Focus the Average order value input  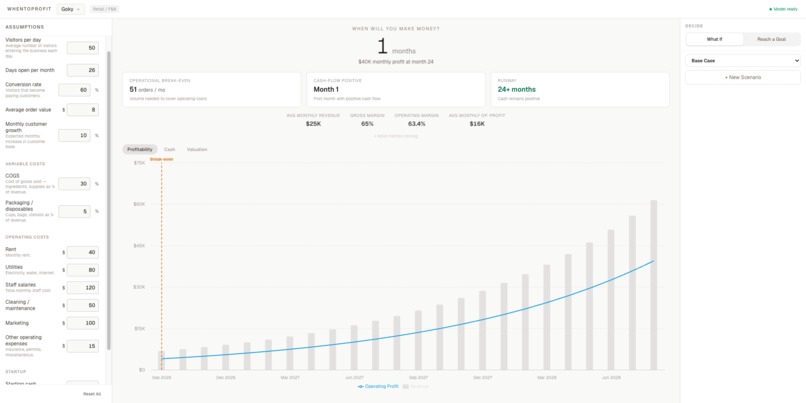point(83,109)
